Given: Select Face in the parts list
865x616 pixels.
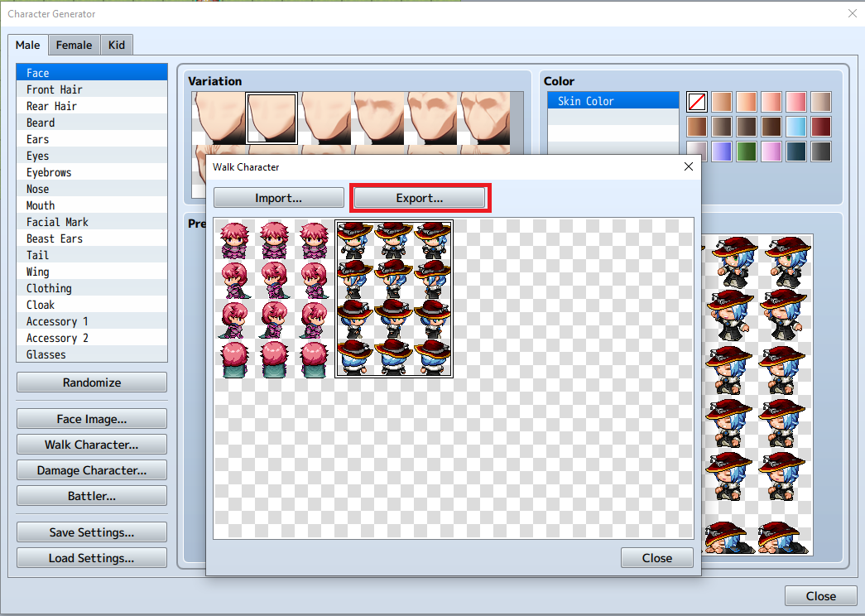Looking at the screenshot, I should (x=92, y=72).
